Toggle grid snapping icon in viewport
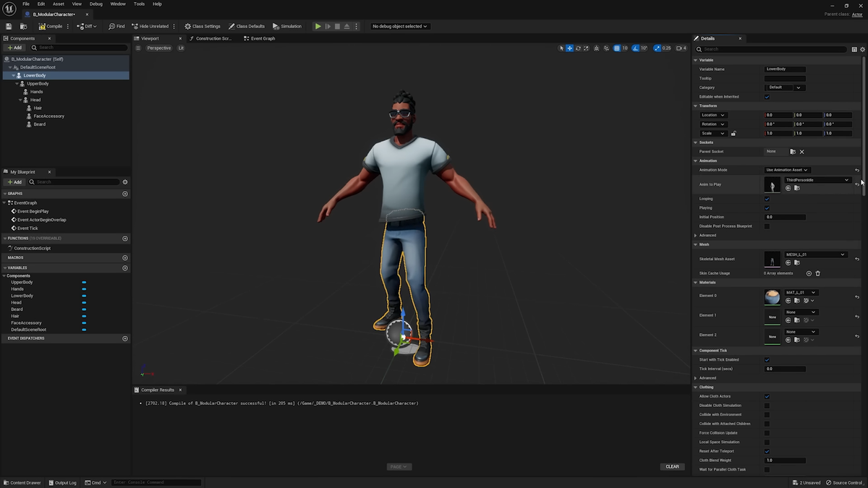 (x=616, y=48)
